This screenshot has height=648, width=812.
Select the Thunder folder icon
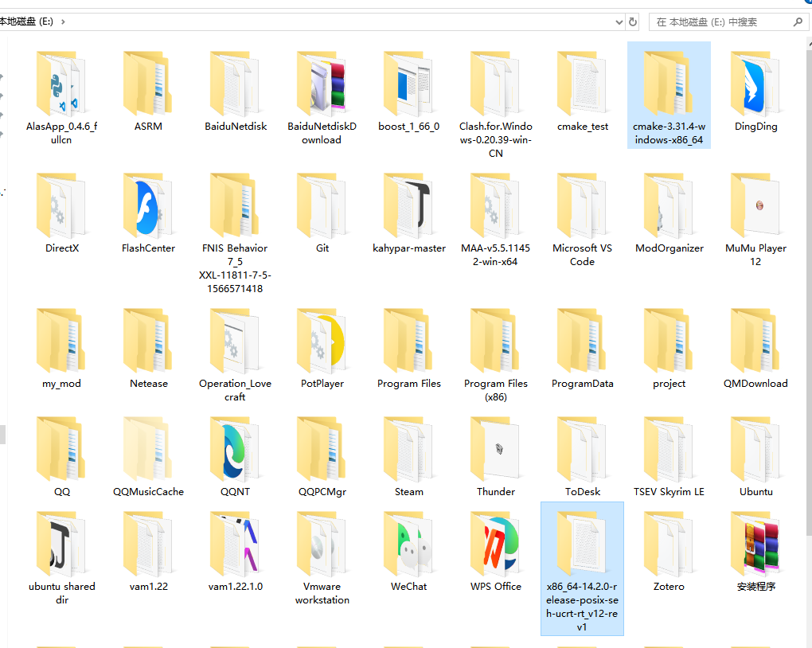click(x=496, y=449)
